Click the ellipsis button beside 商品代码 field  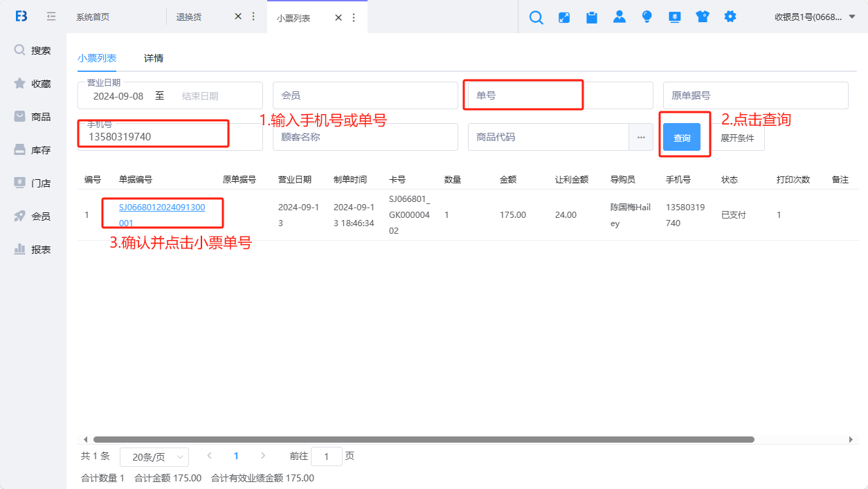(x=640, y=137)
